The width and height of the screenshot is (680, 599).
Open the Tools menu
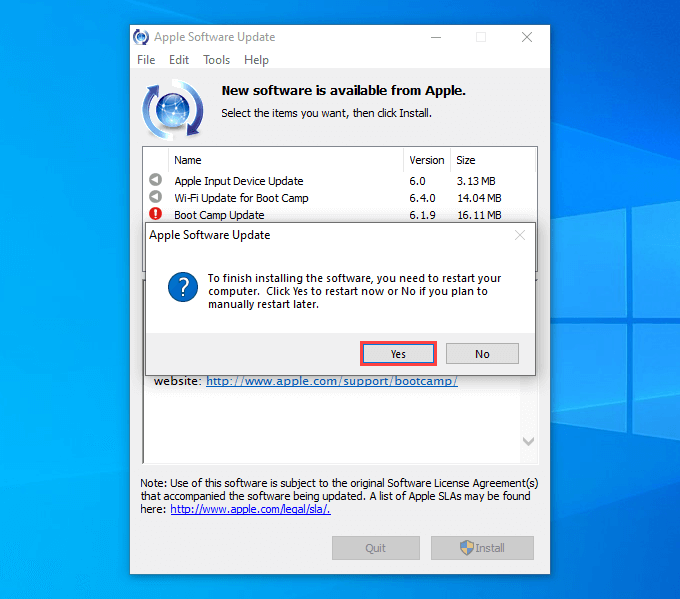click(x=216, y=60)
